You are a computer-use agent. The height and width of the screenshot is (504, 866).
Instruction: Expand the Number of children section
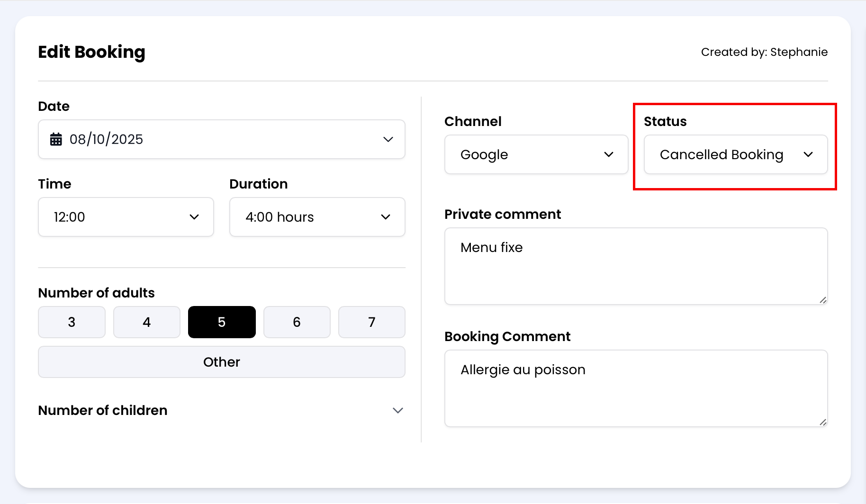point(398,410)
